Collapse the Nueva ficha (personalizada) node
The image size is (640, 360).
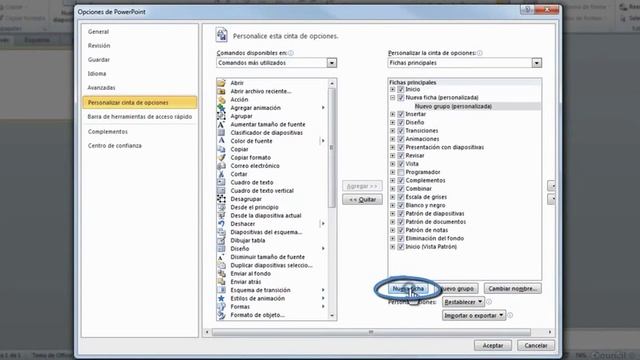click(x=392, y=98)
